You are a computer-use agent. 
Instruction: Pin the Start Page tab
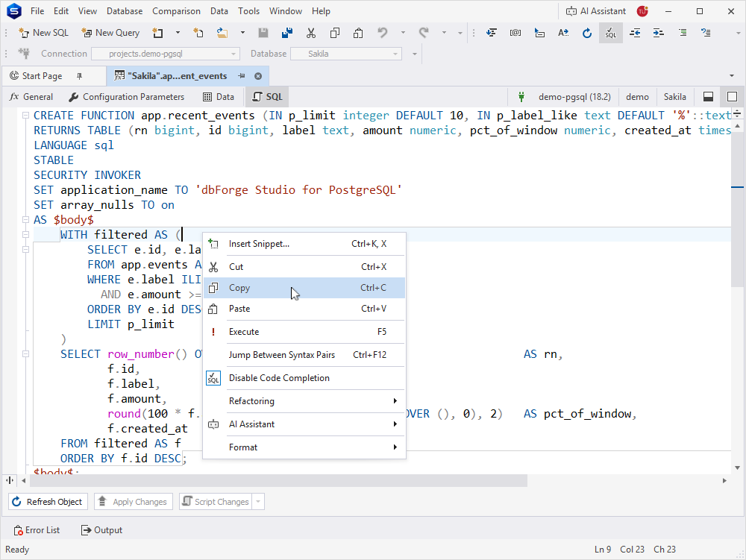click(80, 76)
